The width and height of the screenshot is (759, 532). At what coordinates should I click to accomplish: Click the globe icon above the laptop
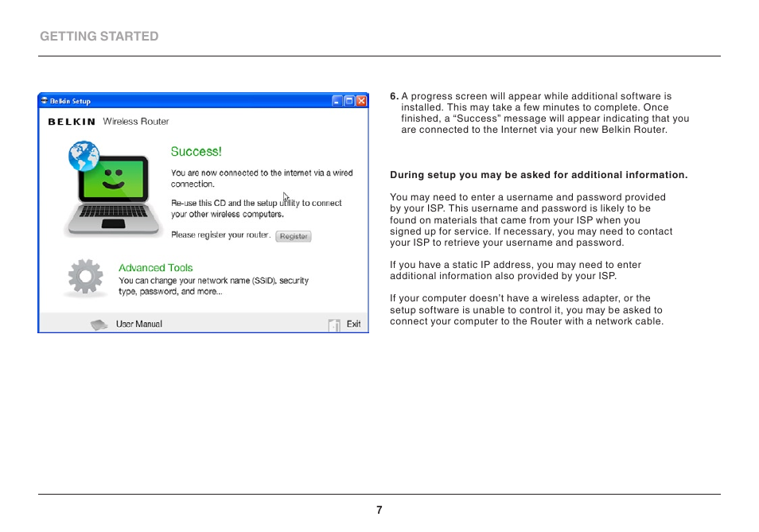click(x=84, y=156)
